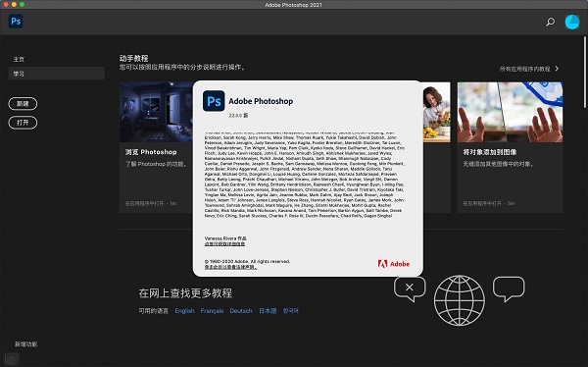
Task: Click the 可用的语言 label
Action: coord(154,311)
